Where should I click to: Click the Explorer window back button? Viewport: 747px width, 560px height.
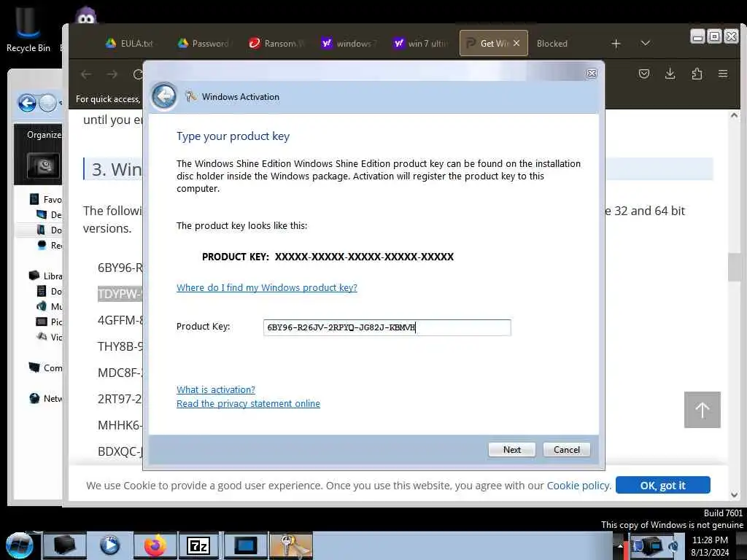[x=27, y=103]
